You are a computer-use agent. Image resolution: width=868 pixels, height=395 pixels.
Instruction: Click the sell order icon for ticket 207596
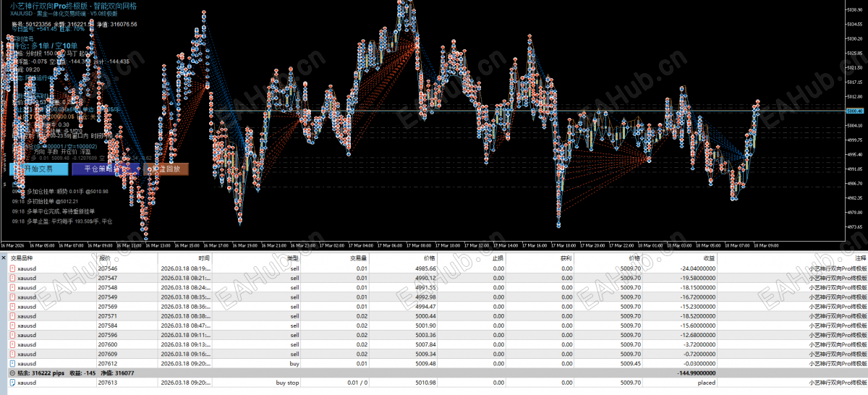click(x=12, y=334)
